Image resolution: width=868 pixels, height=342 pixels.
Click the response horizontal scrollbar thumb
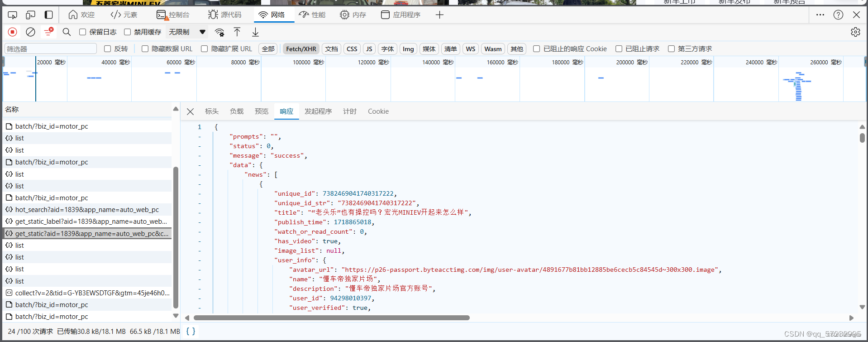(x=332, y=318)
